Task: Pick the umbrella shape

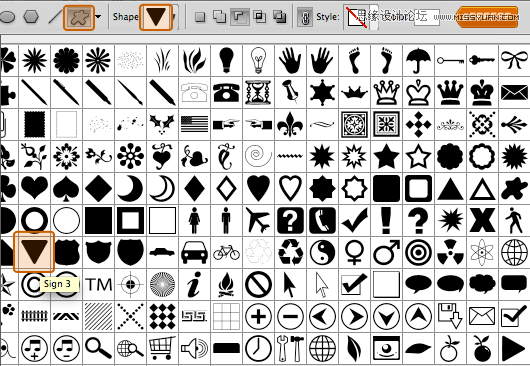Action: point(419,60)
